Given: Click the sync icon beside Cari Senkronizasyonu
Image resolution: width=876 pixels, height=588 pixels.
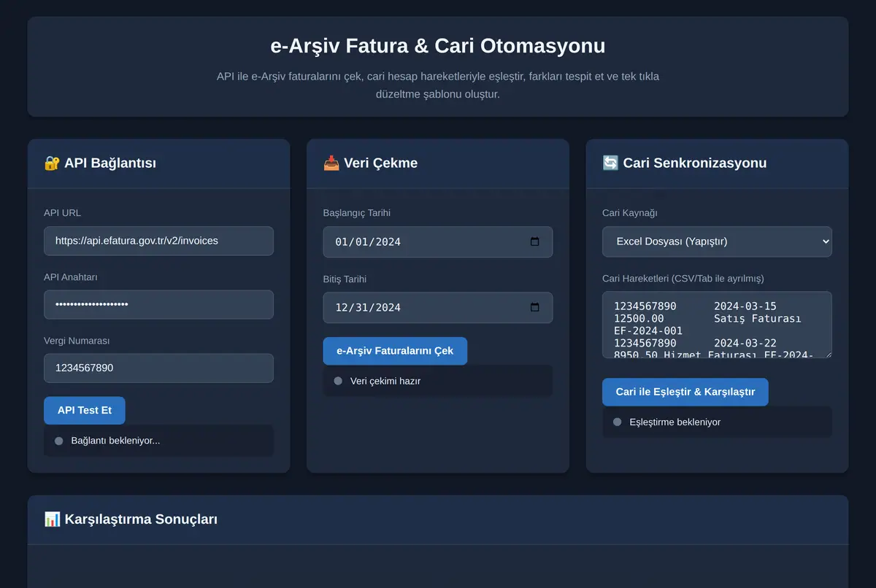Looking at the screenshot, I should [x=610, y=163].
